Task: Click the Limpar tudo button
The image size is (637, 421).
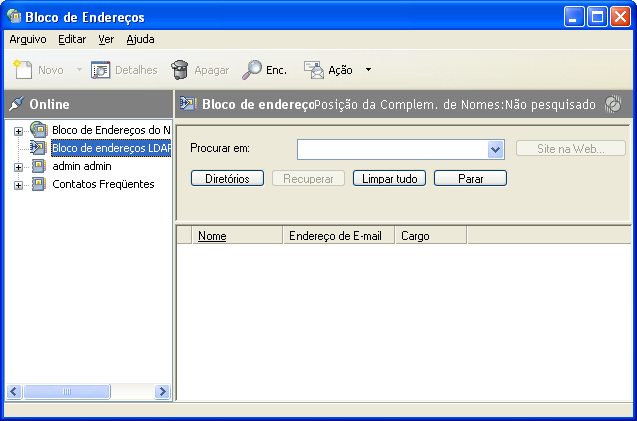Action: pyautogui.click(x=389, y=178)
